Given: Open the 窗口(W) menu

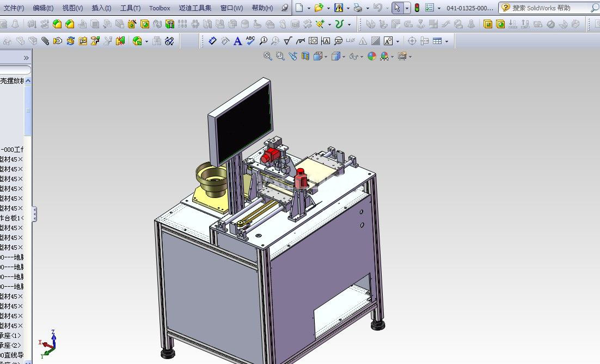Looking at the screenshot, I should (231, 8).
